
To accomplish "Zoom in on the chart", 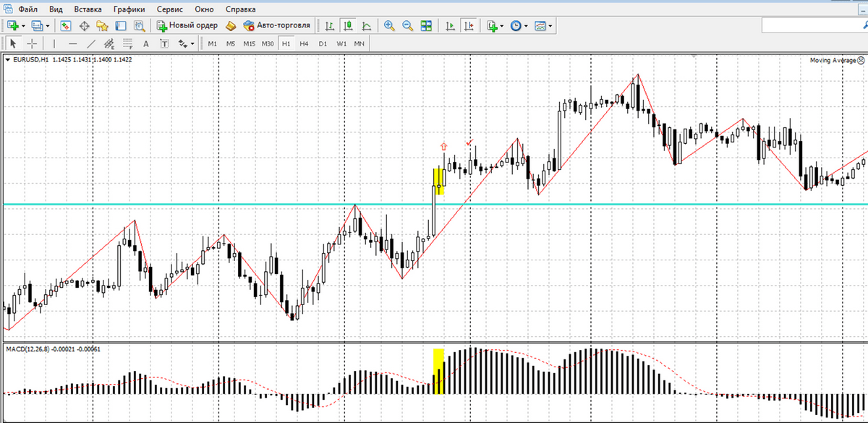I will [x=389, y=25].
